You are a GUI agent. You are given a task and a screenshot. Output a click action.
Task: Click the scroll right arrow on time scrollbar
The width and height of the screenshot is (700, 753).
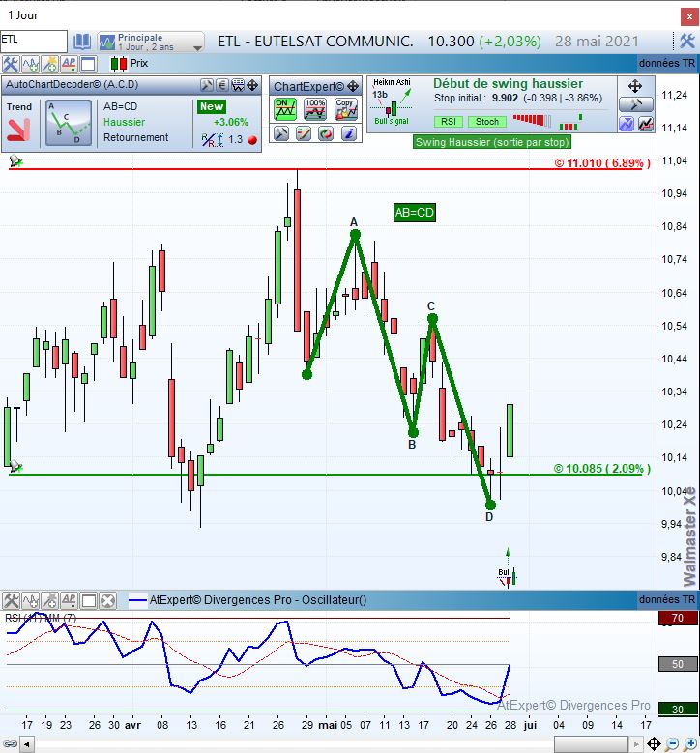636,745
